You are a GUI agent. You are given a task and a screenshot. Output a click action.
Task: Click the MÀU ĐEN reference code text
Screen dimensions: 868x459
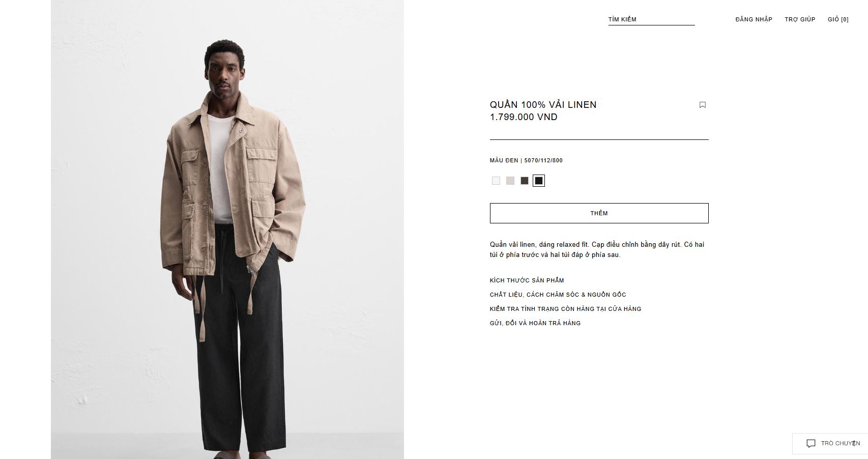[x=526, y=160]
